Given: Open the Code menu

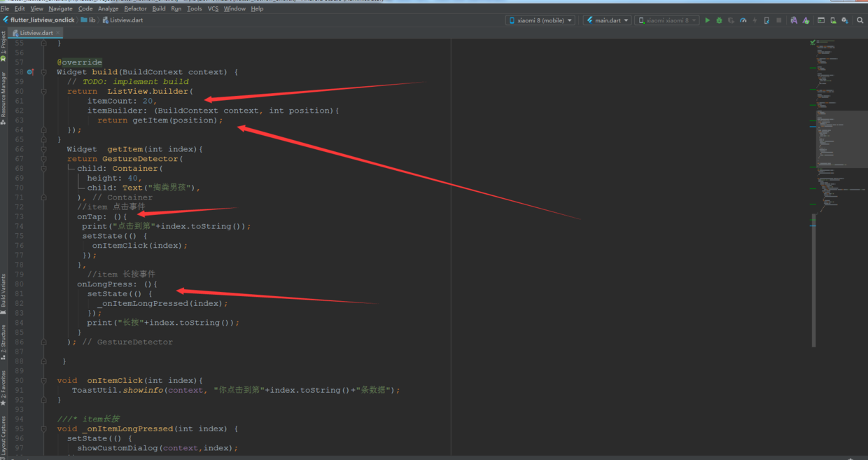Looking at the screenshot, I should [85, 8].
